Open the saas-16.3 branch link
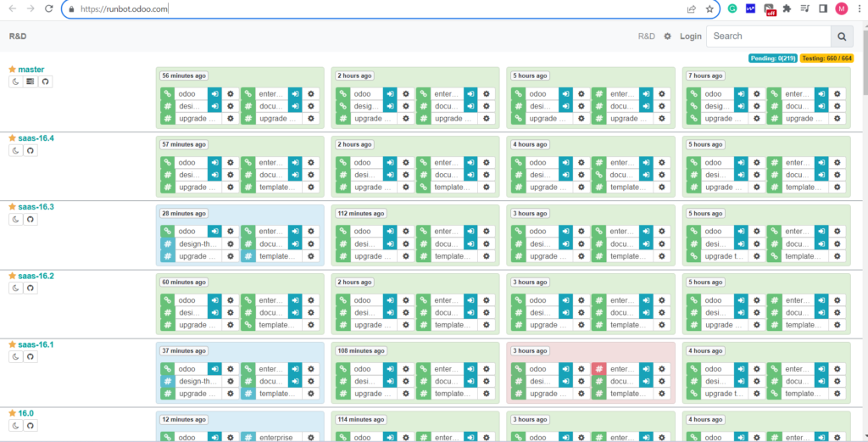This screenshot has width=868, height=442. [36, 207]
